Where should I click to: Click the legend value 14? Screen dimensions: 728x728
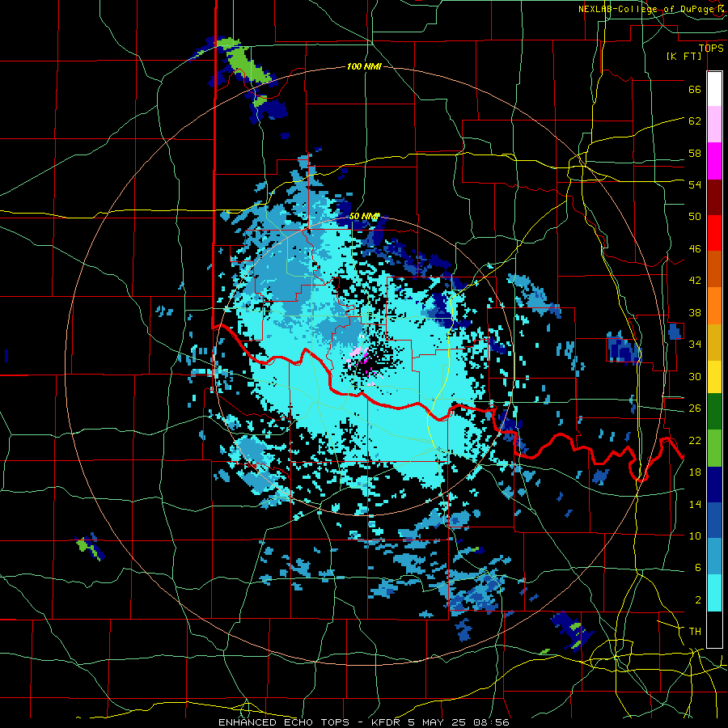[695, 504]
